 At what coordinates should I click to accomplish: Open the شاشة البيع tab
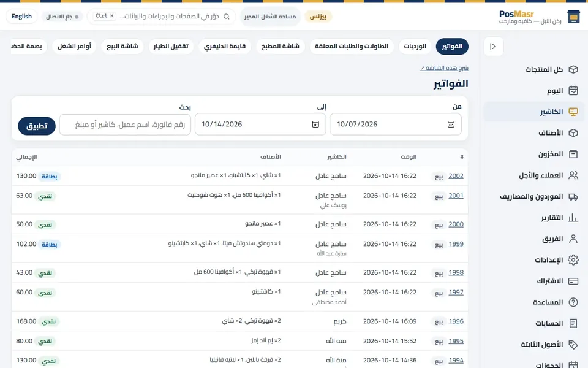click(123, 46)
